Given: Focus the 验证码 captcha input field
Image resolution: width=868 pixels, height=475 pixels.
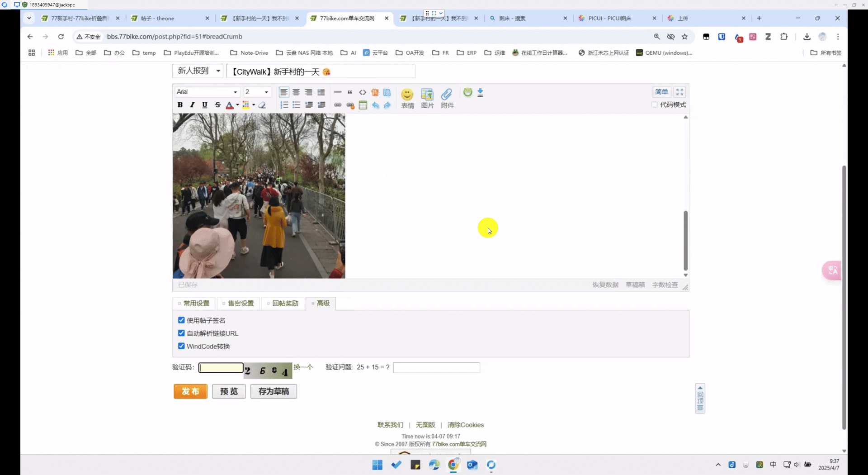Looking at the screenshot, I should (221, 367).
